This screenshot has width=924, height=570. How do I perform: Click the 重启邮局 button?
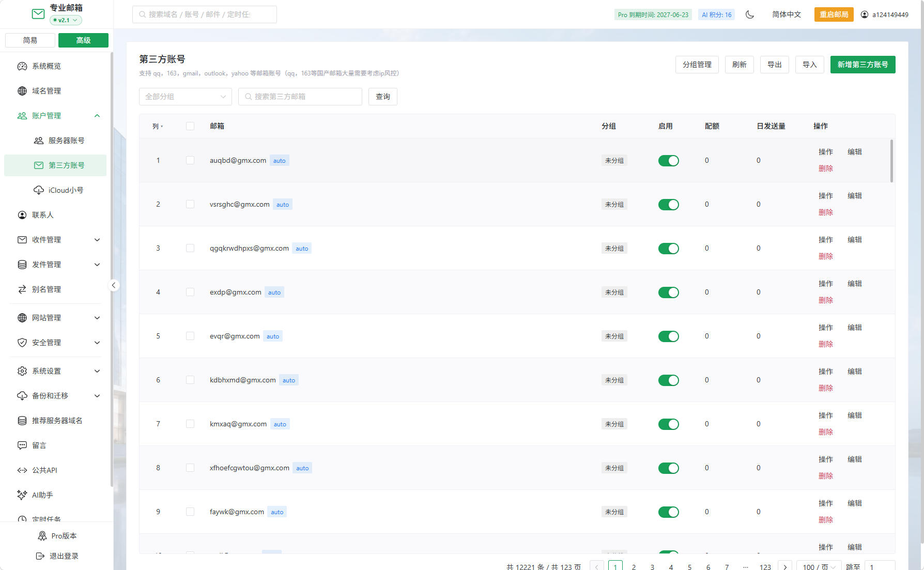point(834,14)
